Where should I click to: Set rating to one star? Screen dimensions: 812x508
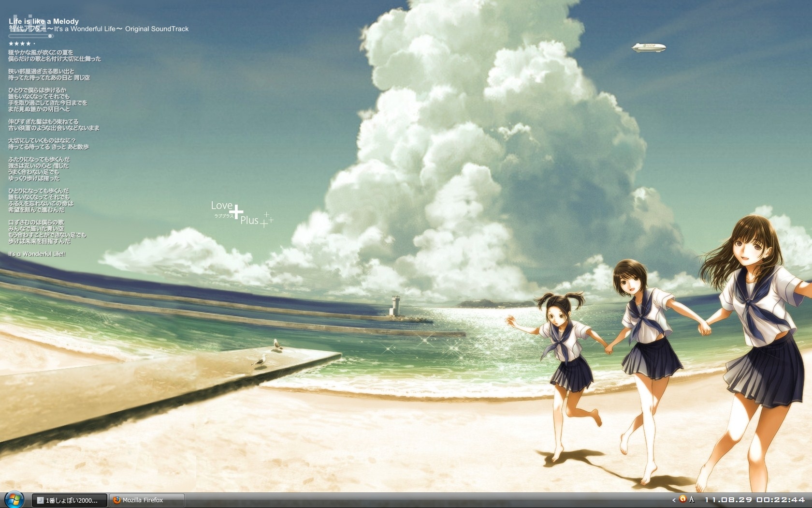pyautogui.click(x=11, y=44)
